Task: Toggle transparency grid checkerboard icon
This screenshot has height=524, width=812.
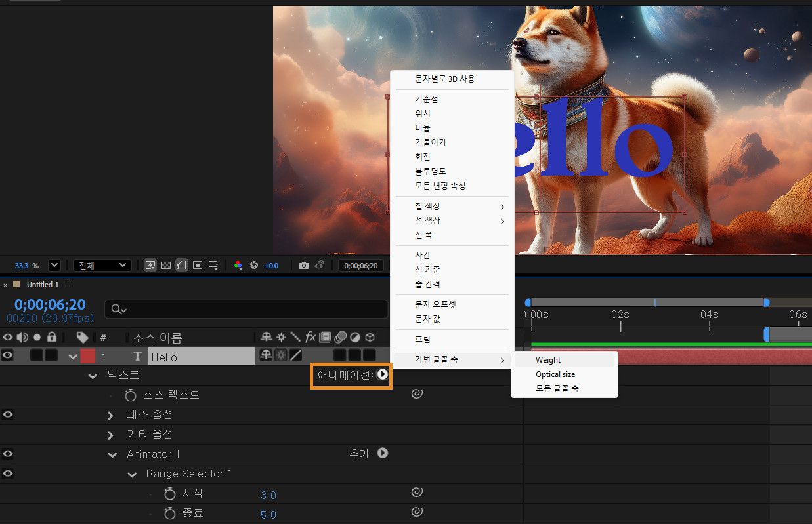Action: [166, 265]
